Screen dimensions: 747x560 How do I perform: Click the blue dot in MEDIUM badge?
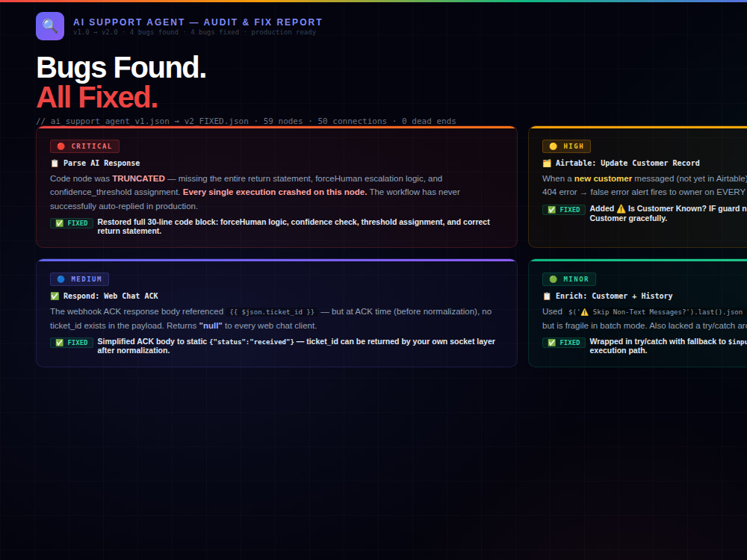pos(61,279)
